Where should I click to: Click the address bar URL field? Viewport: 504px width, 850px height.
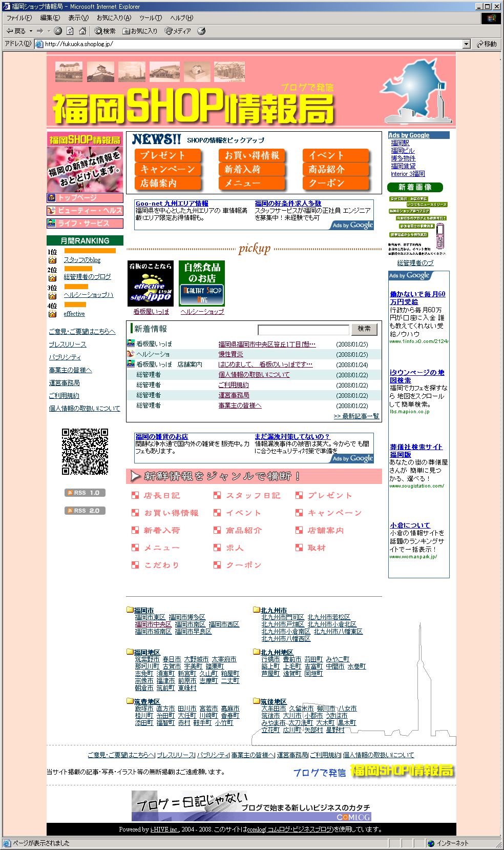[x=253, y=44]
